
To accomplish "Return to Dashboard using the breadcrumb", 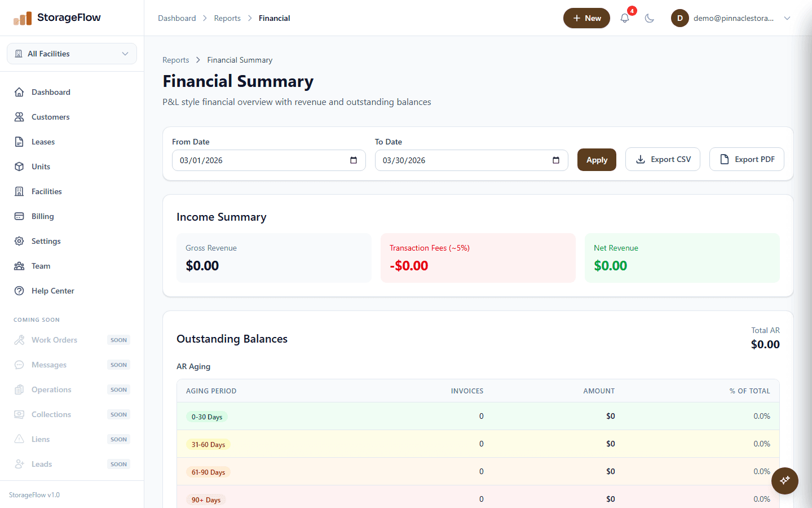I will coord(176,18).
